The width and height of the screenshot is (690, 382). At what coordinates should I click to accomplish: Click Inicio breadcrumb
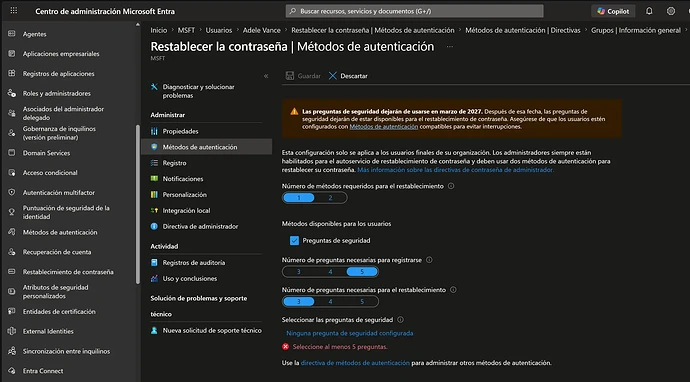tap(159, 30)
